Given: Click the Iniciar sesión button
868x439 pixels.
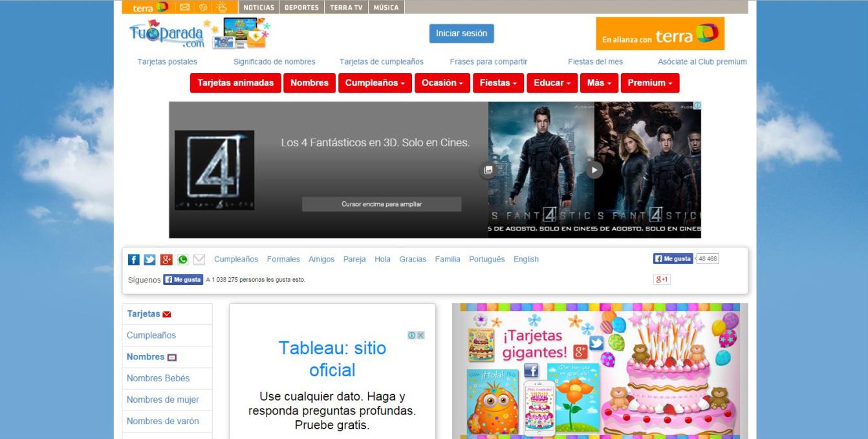Looking at the screenshot, I should 461,34.
